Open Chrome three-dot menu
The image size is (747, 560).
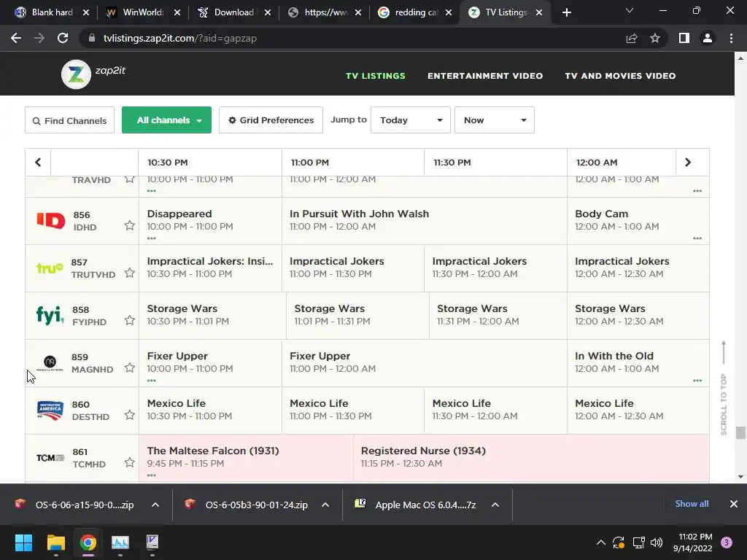[731, 38]
